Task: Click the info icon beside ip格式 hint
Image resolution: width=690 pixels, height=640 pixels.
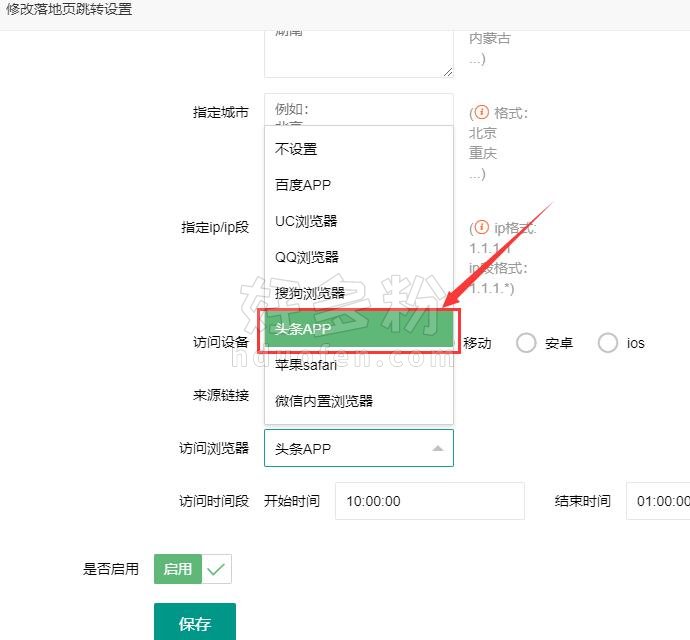Action: pos(482,228)
